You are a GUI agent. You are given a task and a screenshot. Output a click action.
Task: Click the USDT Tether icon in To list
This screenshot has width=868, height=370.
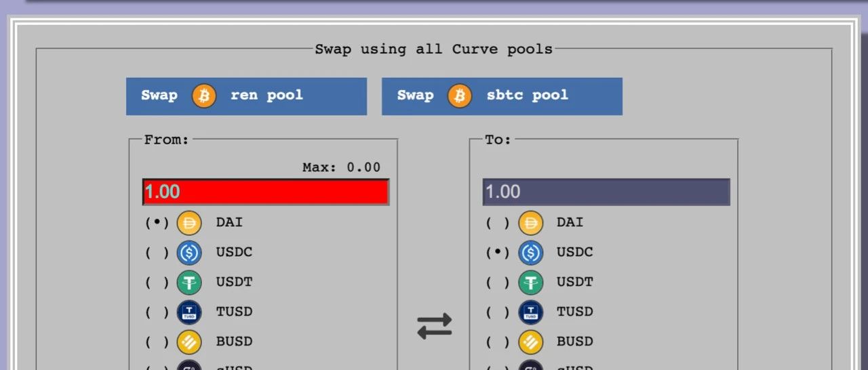[531, 283]
